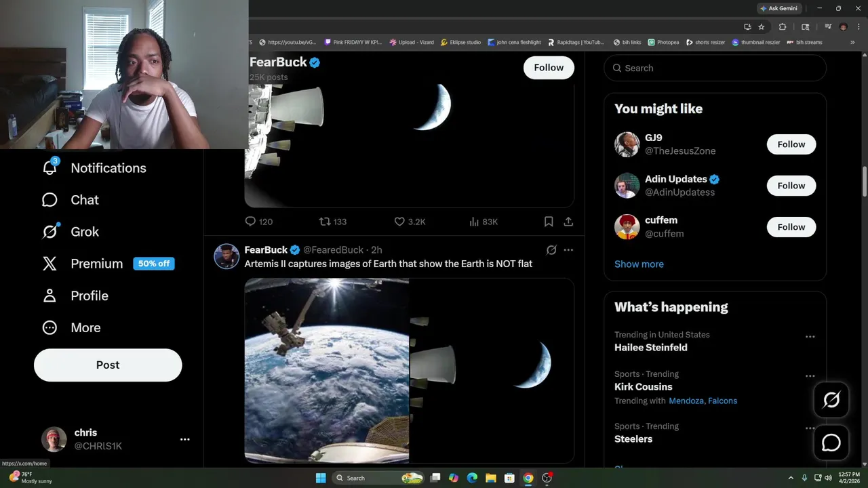Open Grok from the left sidebar
This screenshot has height=488, width=868.
tap(71, 232)
